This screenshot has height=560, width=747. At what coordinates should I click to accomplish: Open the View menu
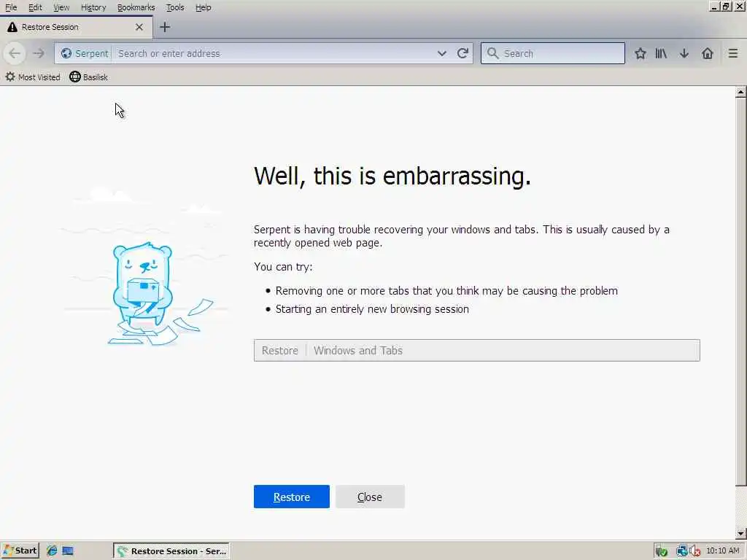coord(61,7)
